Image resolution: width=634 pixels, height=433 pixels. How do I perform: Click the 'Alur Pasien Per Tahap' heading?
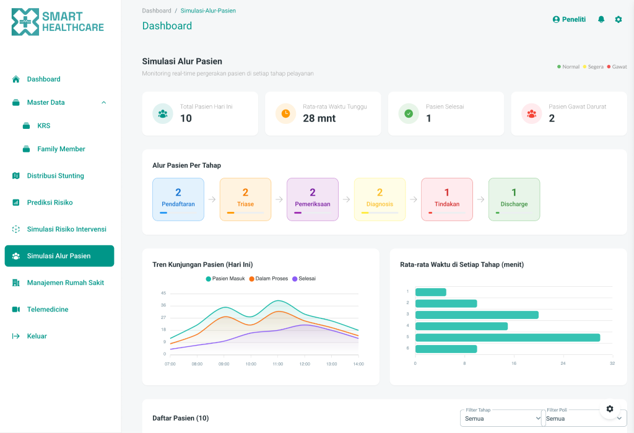tap(187, 165)
